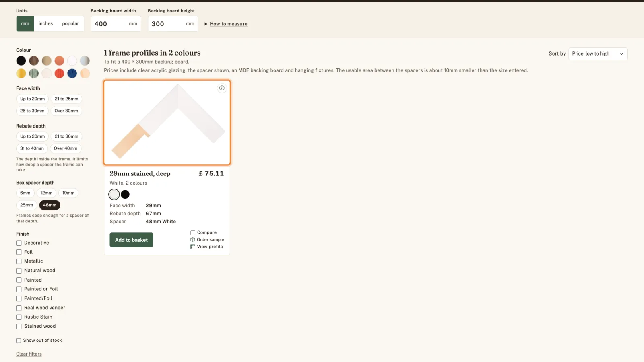The width and height of the screenshot is (644, 362).
Task: Choose the 12mm box spacer depth
Action: (x=46, y=193)
